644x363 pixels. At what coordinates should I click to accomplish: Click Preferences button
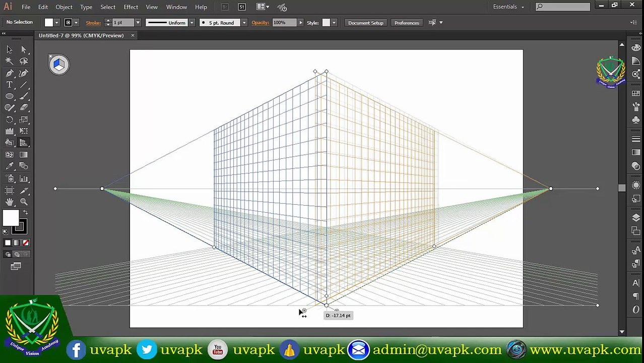coord(407,23)
